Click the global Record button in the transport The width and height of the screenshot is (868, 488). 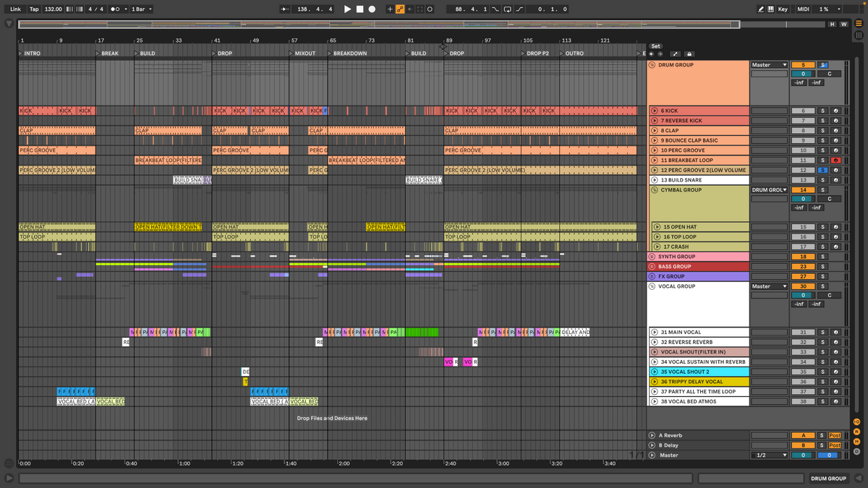coord(372,9)
